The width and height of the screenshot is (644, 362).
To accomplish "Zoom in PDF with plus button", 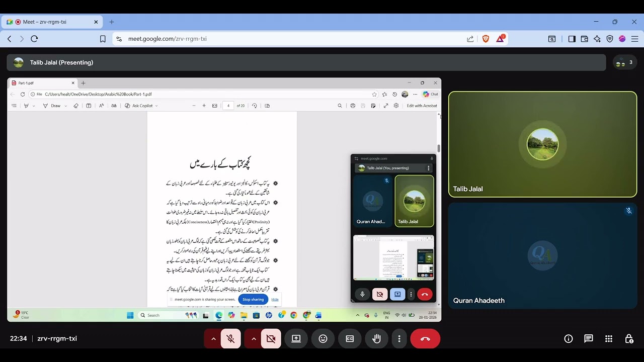I will [x=204, y=106].
